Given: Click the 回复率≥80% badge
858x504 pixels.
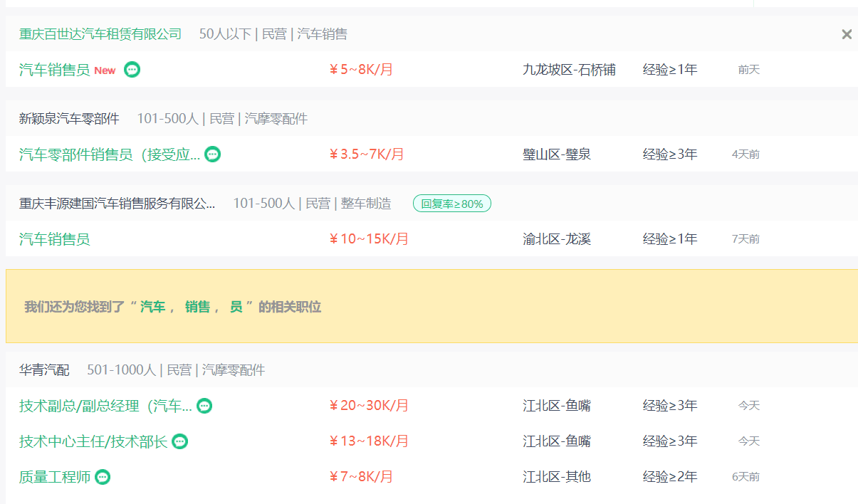Looking at the screenshot, I should pos(451,204).
